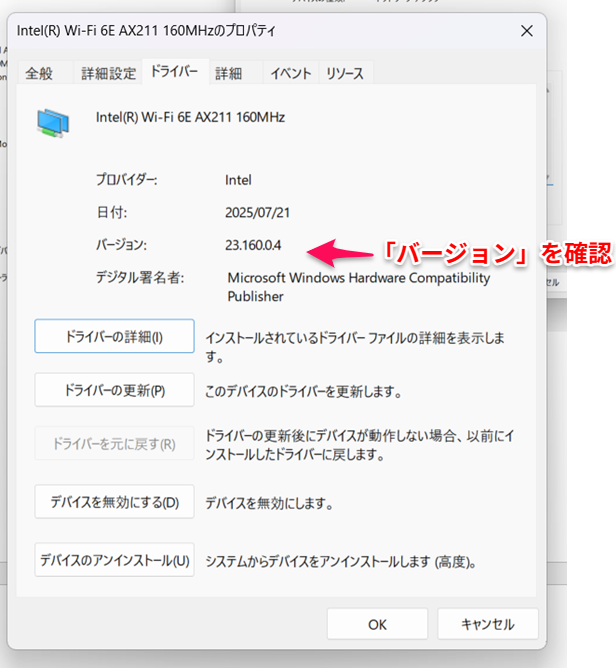The height and width of the screenshot is (668, 616).
Task: Click the ドライバーの詳細(I) button
Action: [x=114, y=337]
